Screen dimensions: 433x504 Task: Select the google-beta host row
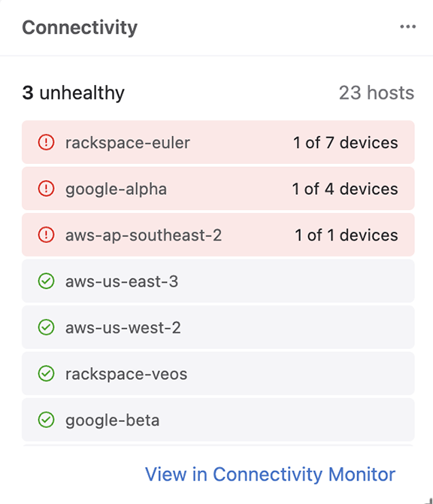[x=218, y=420]
